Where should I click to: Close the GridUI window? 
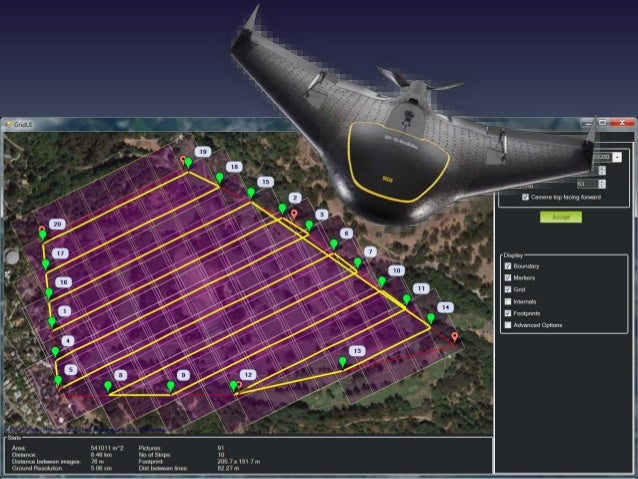[x=622, y=122]
